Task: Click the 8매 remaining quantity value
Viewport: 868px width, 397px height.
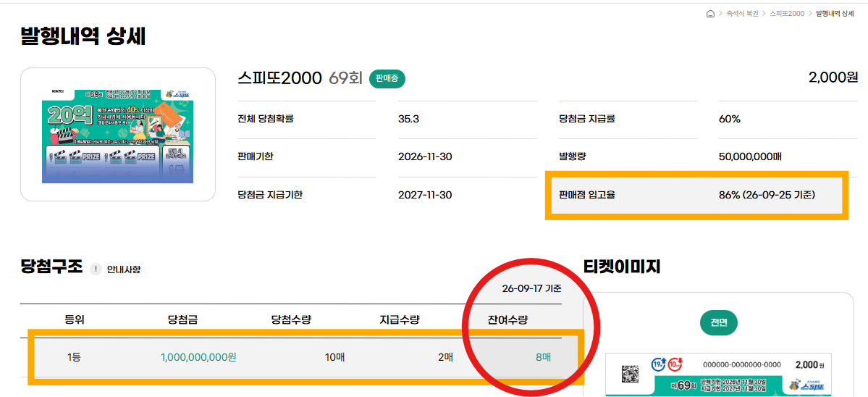Action: (x=543, y=357)
